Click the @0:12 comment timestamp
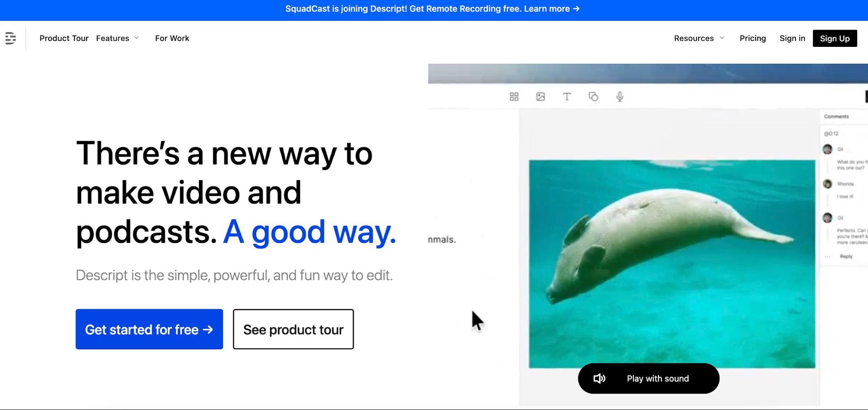Image resolution: width=868 pixels, height=410 pixels. click(x=831, y=134)
